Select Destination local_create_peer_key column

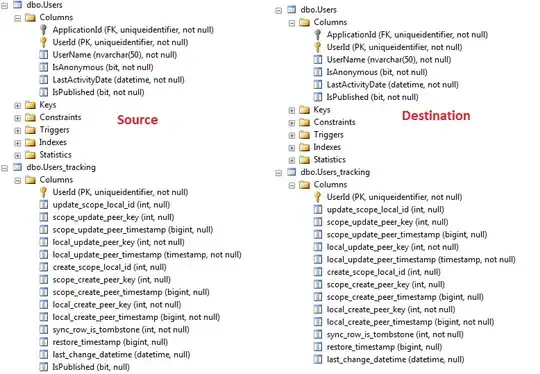(x=391, y=310)
